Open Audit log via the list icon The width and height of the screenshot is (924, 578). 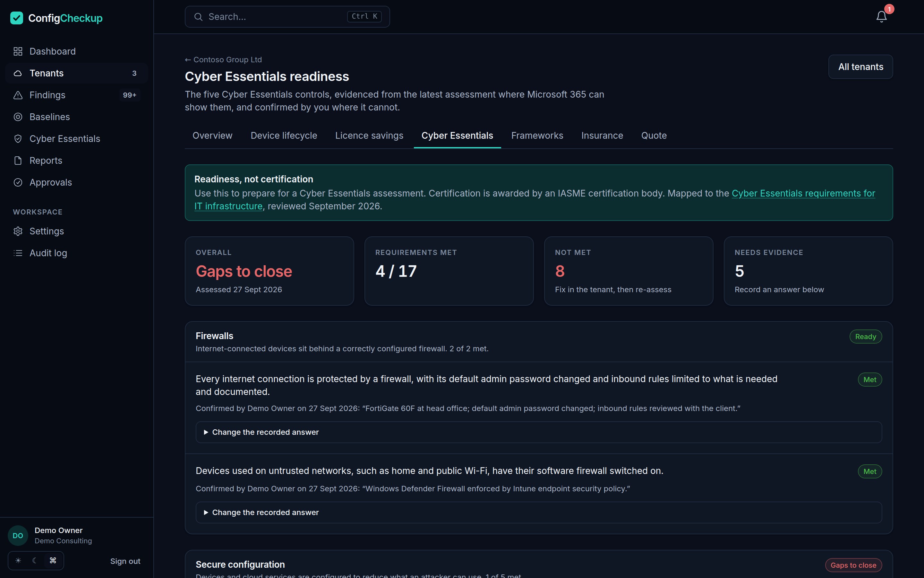(x=18, y=253)
